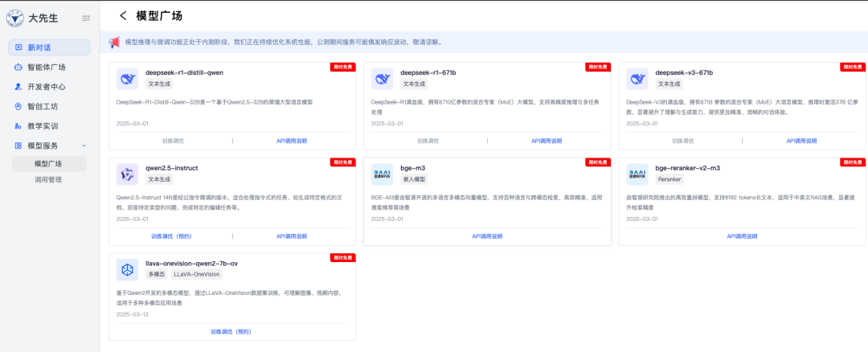Open API调用说明 for bge-m3

[487, 236]
